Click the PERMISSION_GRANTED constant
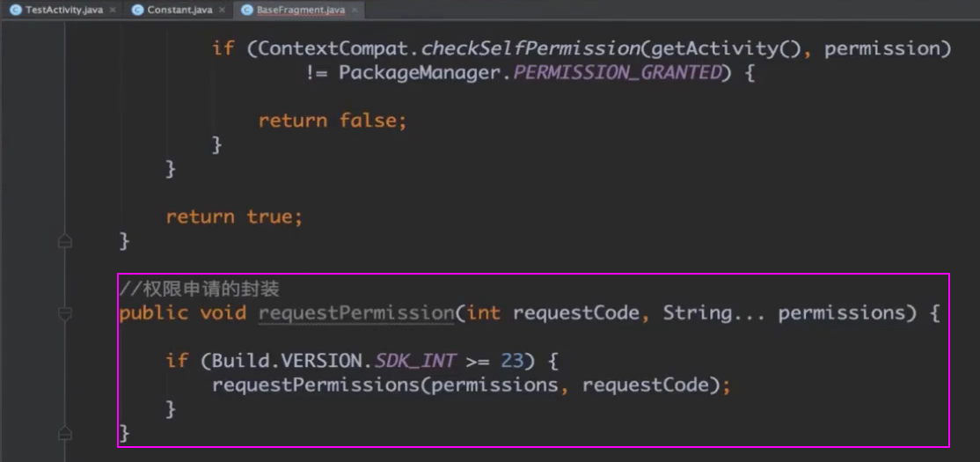 pyautogui.click(x=617, y=73)
